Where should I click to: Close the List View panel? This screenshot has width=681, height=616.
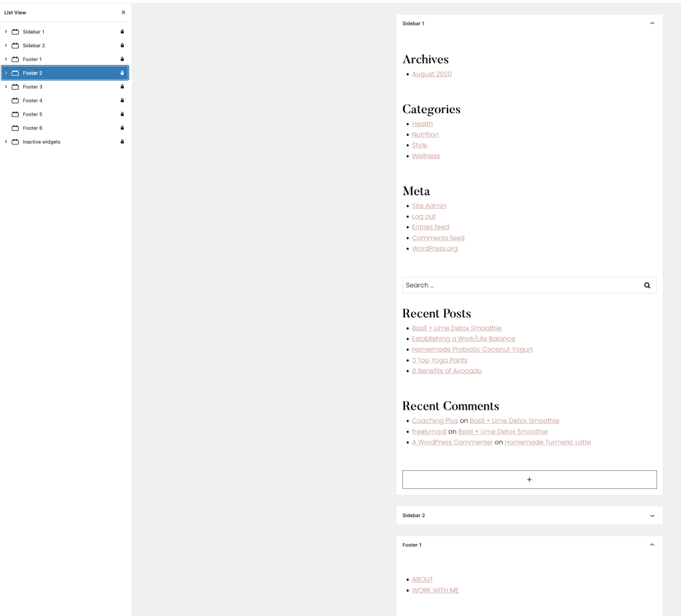[123, 13]
